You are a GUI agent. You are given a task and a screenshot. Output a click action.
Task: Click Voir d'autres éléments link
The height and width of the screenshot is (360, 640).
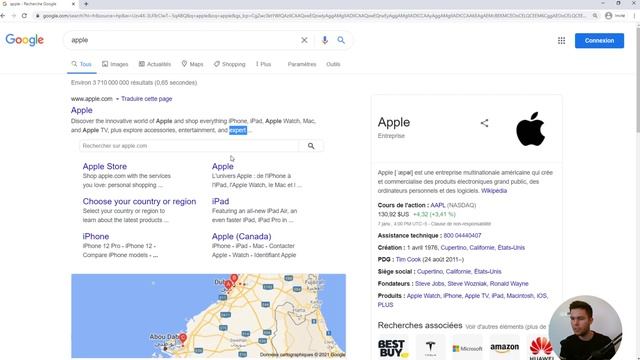point(505,327)
